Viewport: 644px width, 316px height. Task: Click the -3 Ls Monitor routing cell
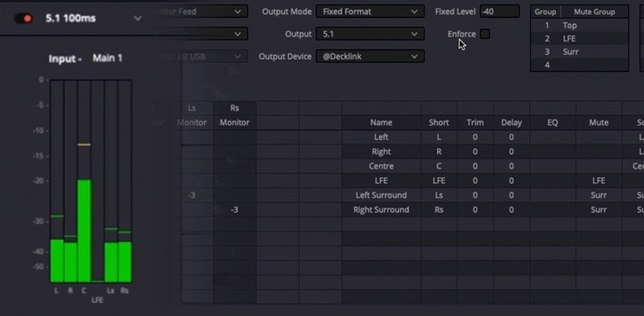pos(192,195)
